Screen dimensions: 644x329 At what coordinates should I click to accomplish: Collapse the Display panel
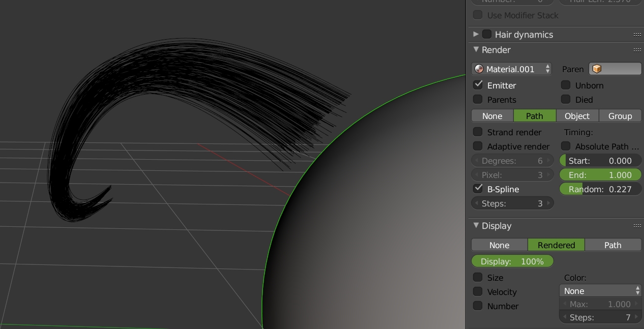pos(476,225)
